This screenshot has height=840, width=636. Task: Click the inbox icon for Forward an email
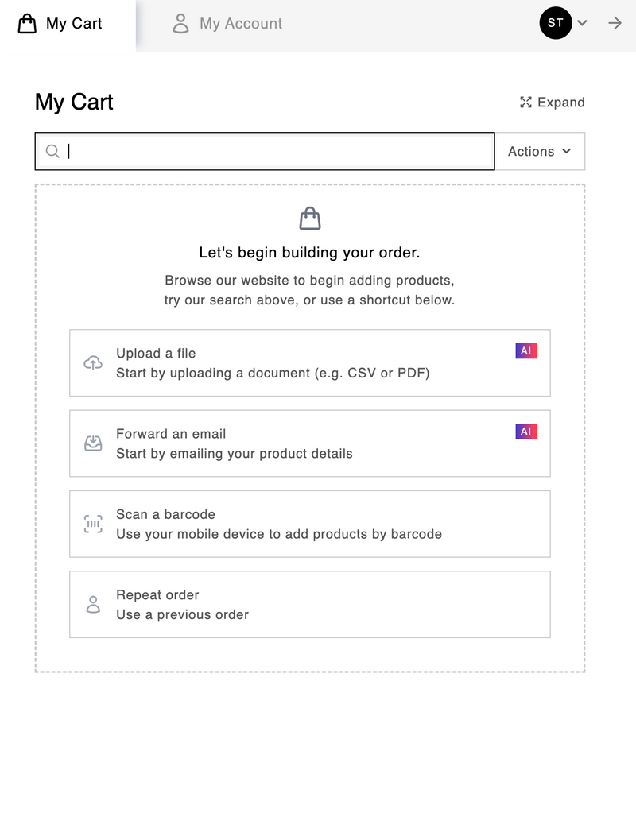93,443
